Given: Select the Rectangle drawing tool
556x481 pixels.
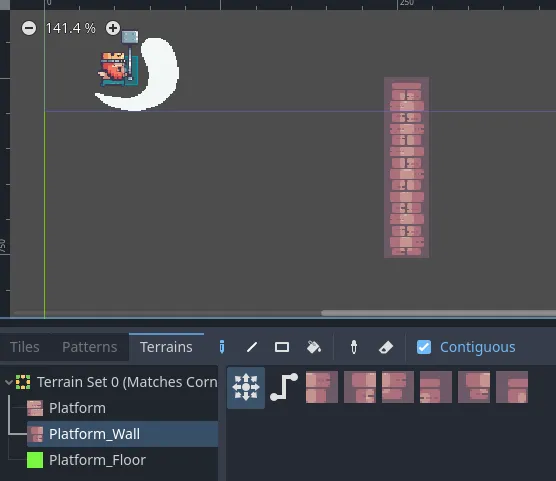Looking at the screenshot, I should click(282, 347).
